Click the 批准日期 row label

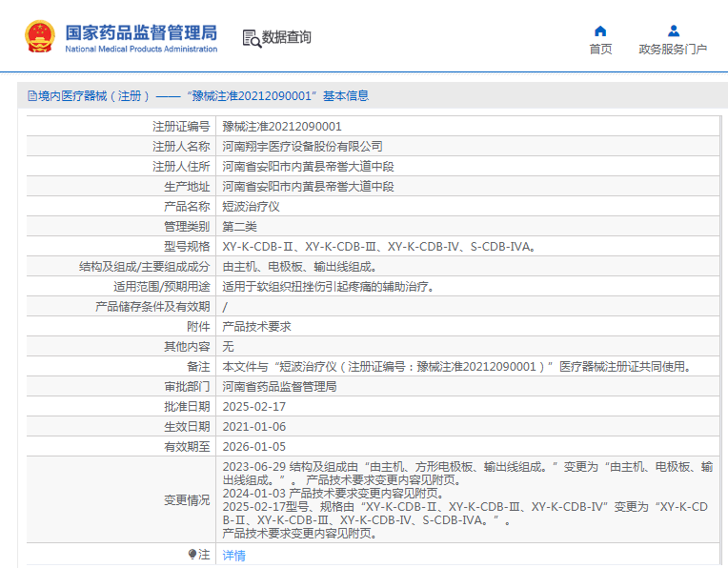tap(187, 406)
